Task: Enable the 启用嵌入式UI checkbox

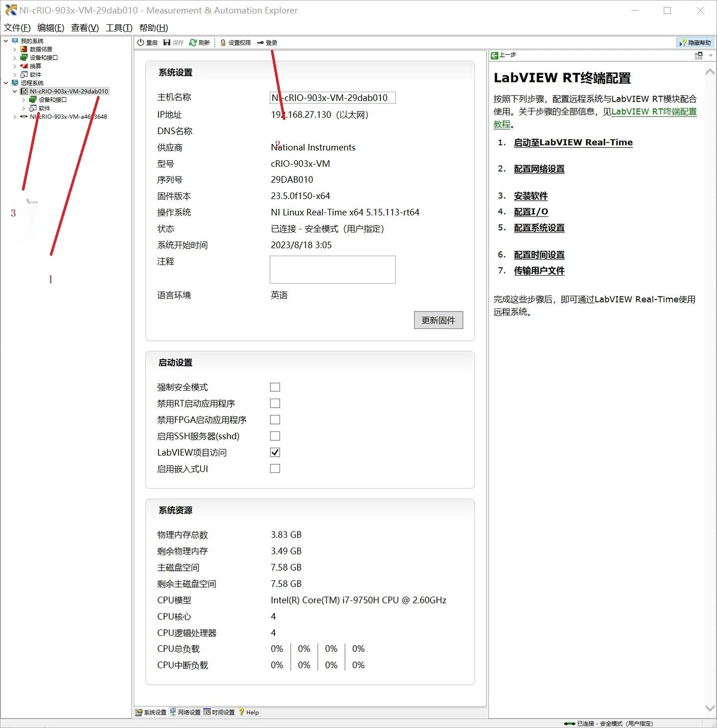Action: [x=275, y=468]
